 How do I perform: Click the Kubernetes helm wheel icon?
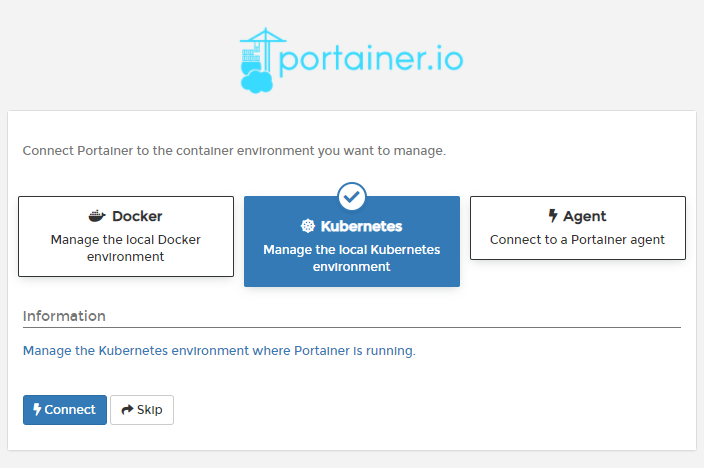click(308, 226)
